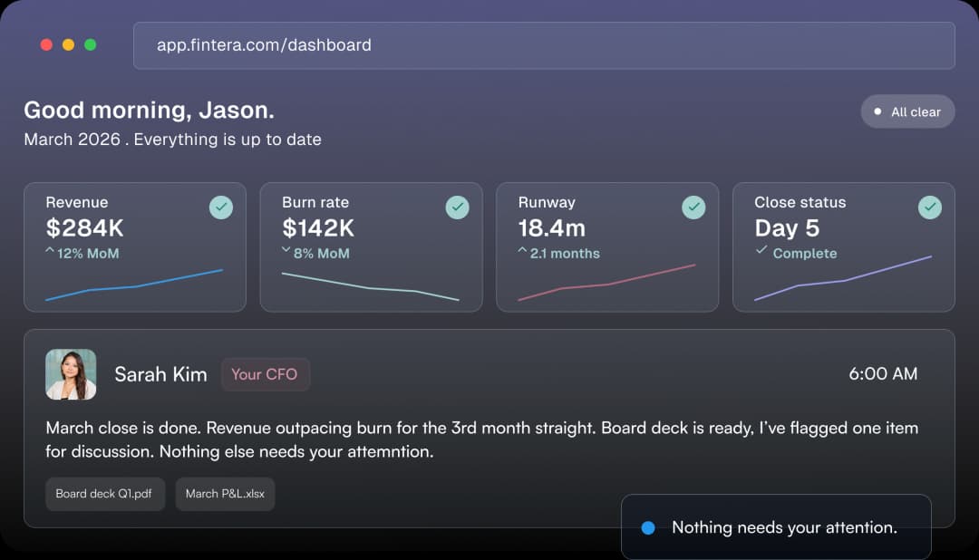Click the Burn rate down-arrow trend indicator
The width and height of the screenshot is (979, 560).
coord(286,251)
